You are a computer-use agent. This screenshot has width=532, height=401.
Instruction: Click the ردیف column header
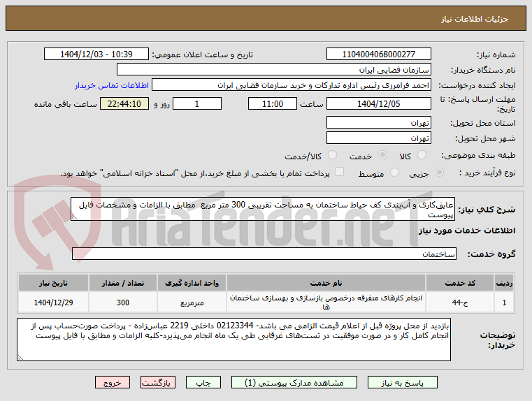(x=504, y=283)
